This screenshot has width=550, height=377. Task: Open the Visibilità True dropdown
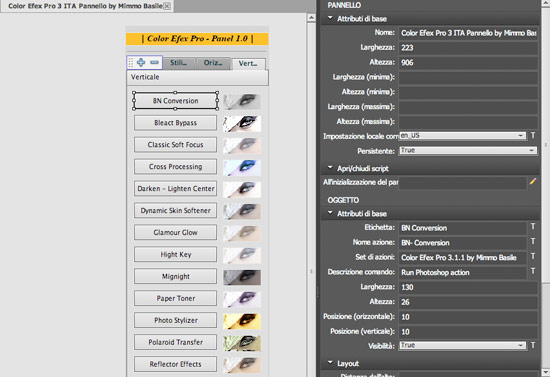click(462, 345)
